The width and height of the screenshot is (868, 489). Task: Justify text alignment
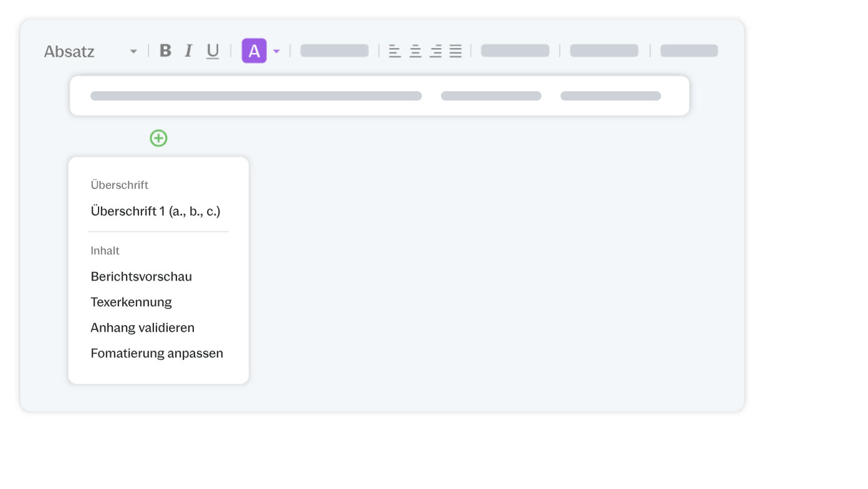tap(456, 51)
